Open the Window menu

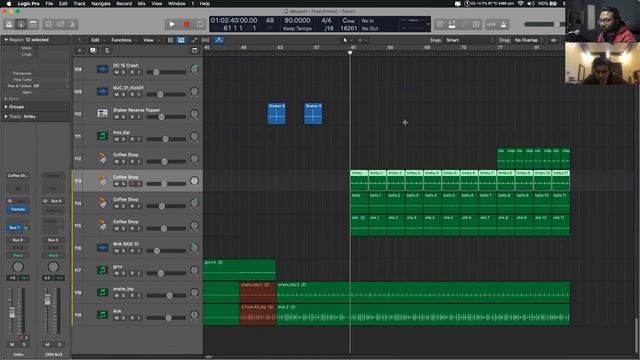[x=177, y=3]
